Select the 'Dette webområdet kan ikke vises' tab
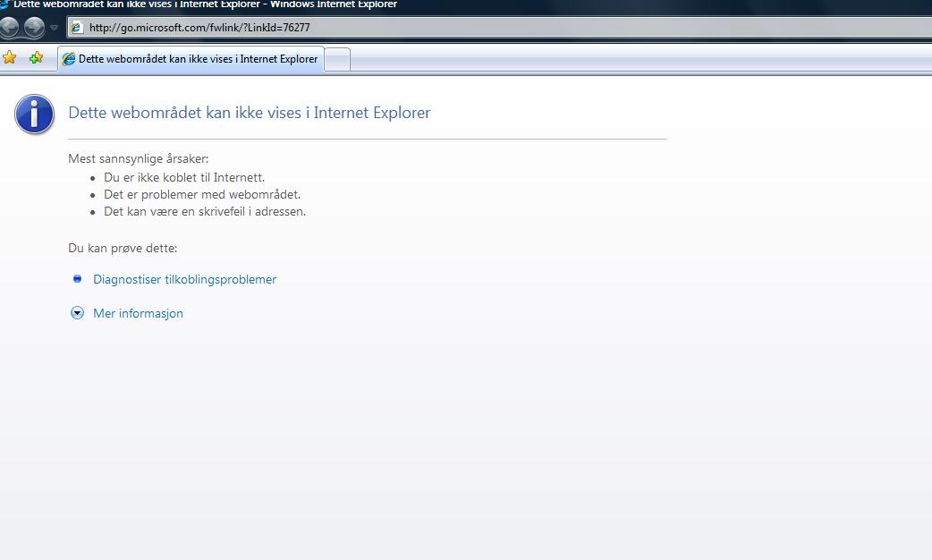 pyautogui.click(x=191, y=59)
